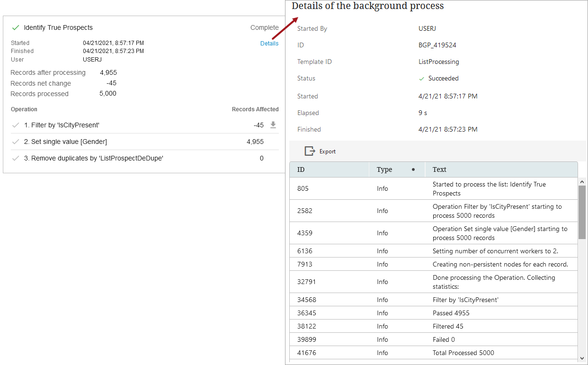Sort by the ID column header

[x=301, y=169]
